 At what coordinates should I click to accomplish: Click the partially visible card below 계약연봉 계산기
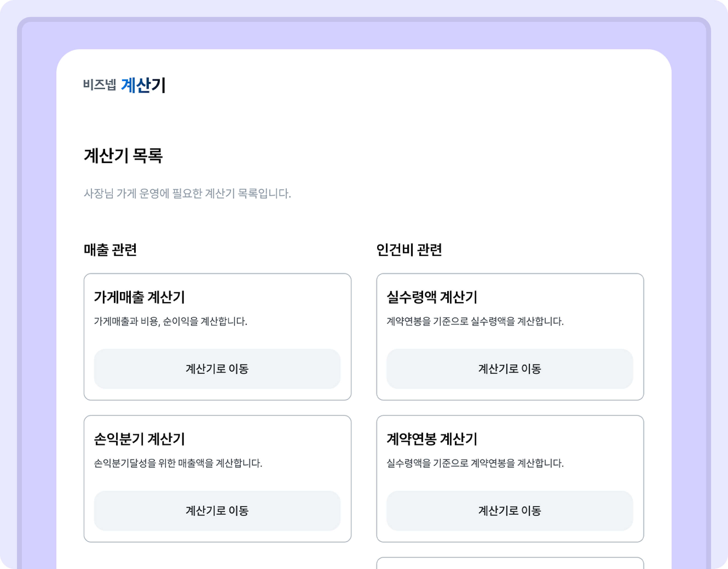(510, 564)
